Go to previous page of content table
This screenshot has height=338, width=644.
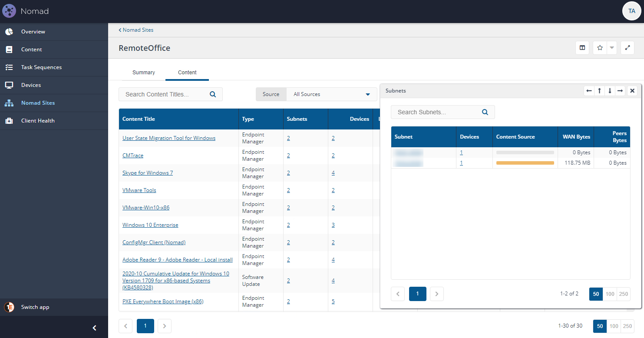pyautogui.click(x=125, y=326)
